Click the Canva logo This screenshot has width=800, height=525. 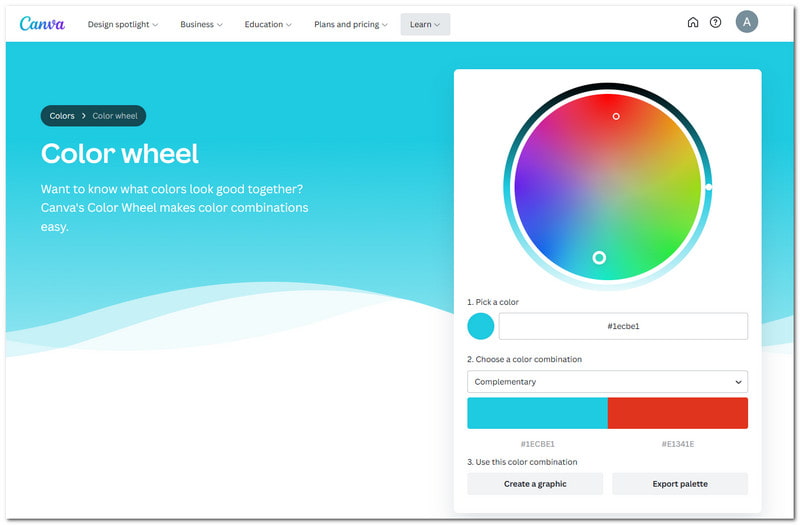[x=42, y=23]
